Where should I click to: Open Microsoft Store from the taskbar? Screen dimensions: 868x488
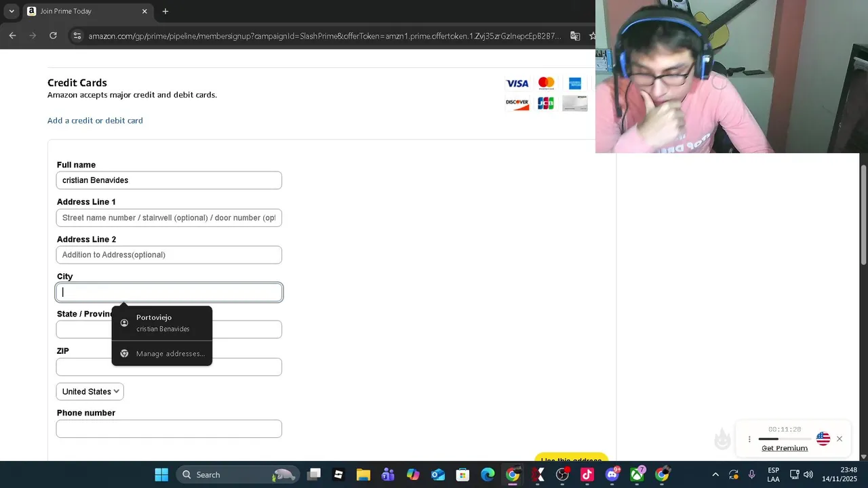[x=462, y=474]
